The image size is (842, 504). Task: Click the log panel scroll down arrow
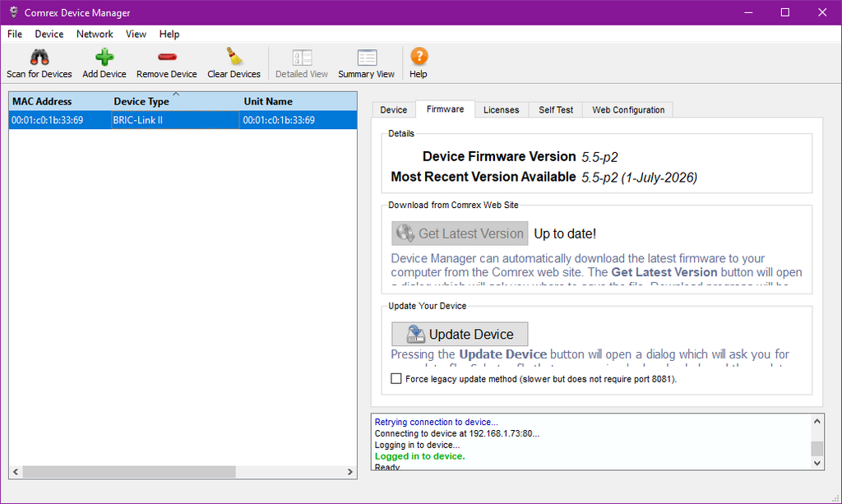click(x=817, y=463)
